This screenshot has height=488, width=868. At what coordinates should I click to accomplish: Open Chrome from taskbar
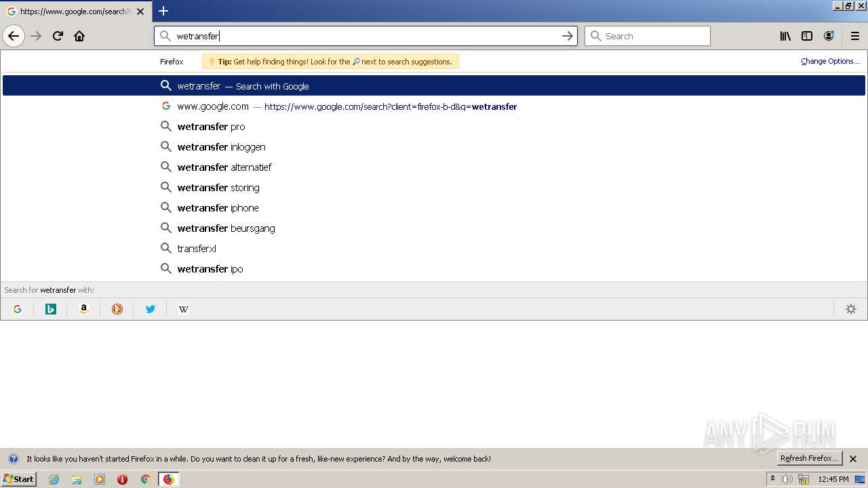(x=145, y=479)
